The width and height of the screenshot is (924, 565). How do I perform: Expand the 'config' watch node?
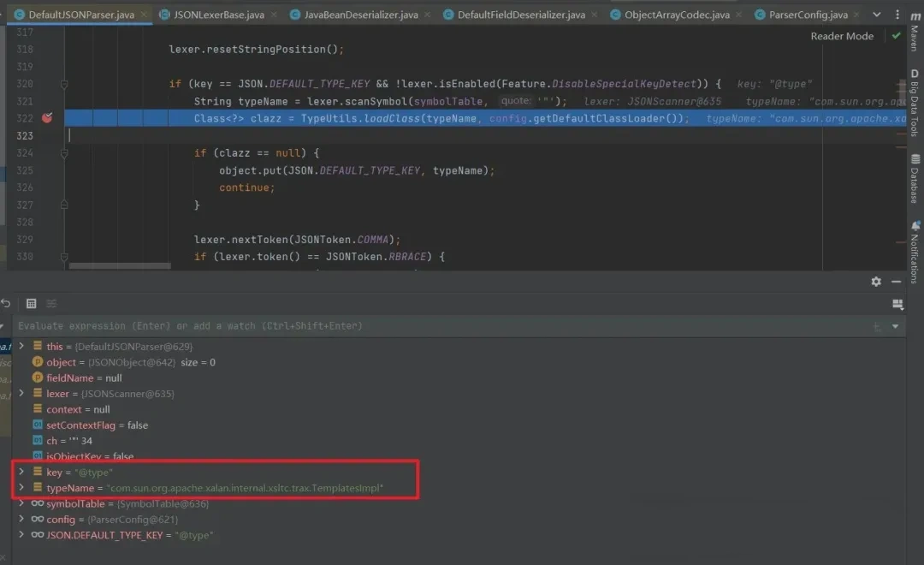click(x=21, y=519)
